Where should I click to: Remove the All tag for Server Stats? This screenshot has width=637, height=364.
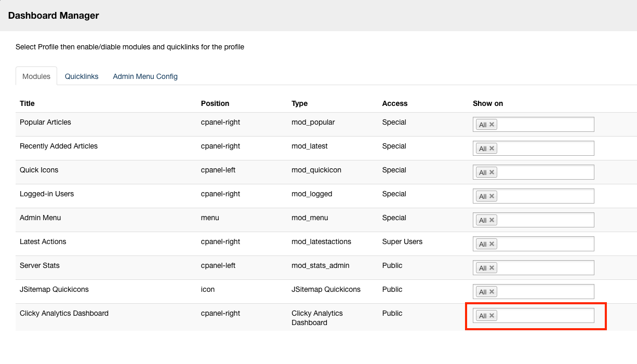(x=492, y=268)
